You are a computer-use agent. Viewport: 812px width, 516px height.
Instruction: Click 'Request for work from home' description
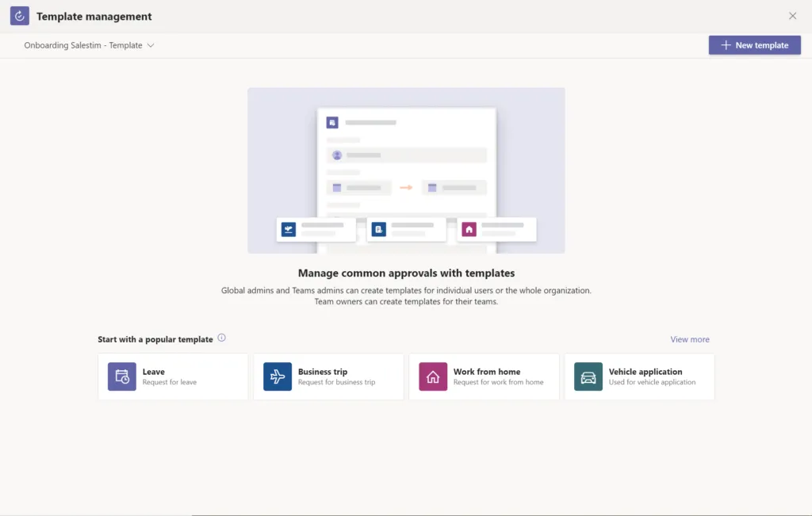(x=498, y=383)
